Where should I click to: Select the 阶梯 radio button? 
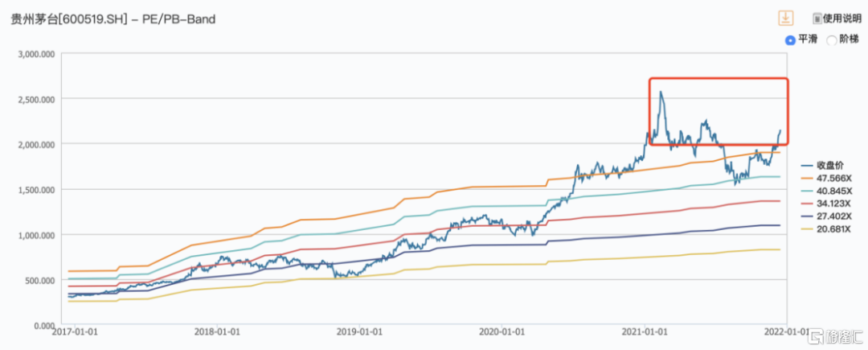(x=831, y=40)
